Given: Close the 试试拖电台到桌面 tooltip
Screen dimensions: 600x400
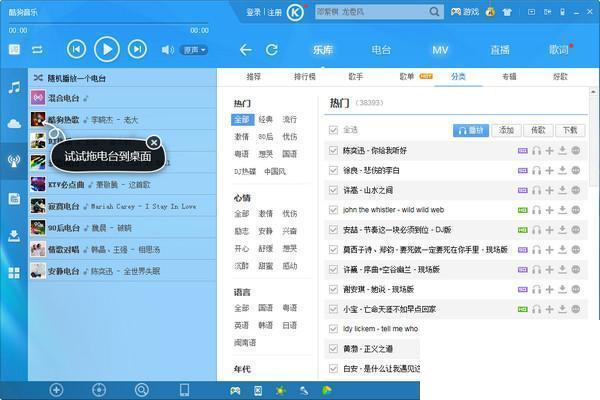Looking at the screenshot, I should (153, 142).
